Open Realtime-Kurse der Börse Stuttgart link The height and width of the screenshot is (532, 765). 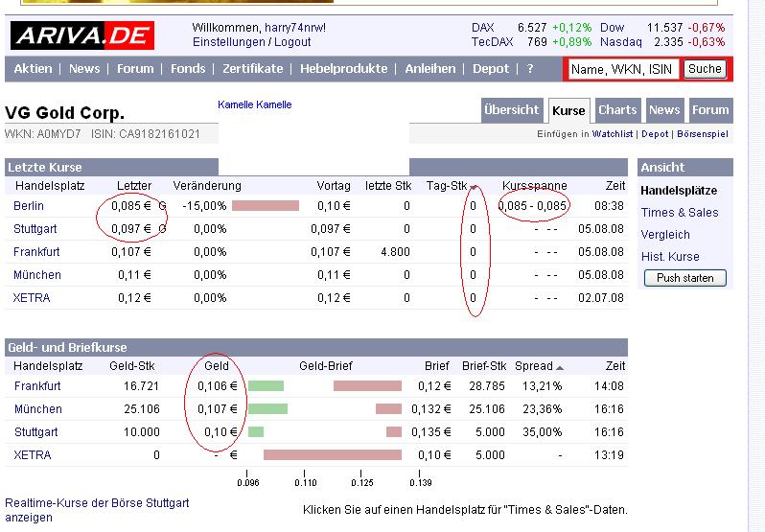pyautogui.click(x=97, y=510)
